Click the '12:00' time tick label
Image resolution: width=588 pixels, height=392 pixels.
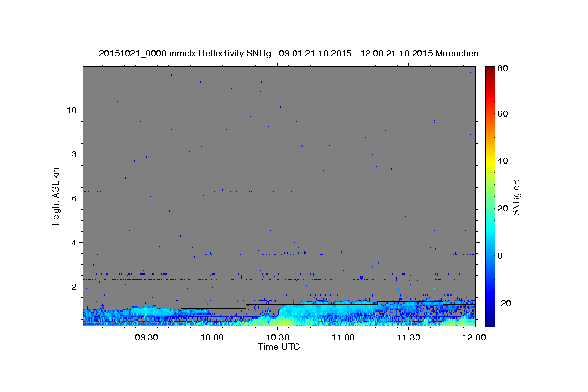point(473,337)
